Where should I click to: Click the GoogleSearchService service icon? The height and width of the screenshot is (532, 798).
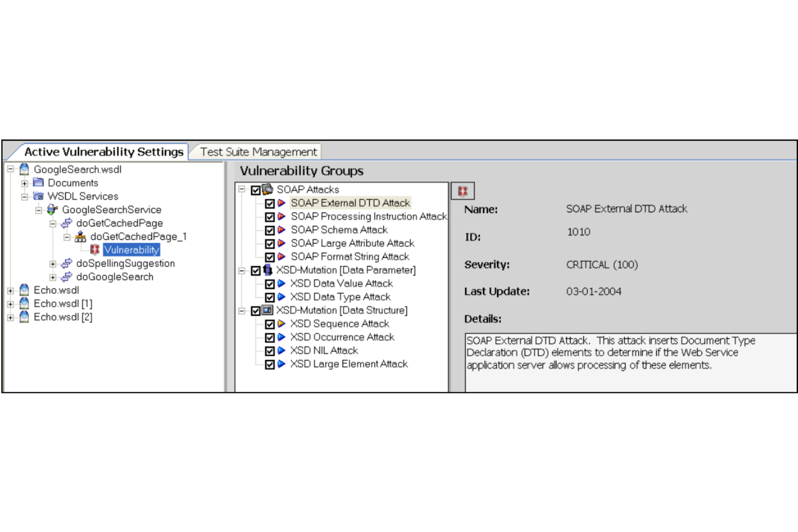[x=52, y=210]
